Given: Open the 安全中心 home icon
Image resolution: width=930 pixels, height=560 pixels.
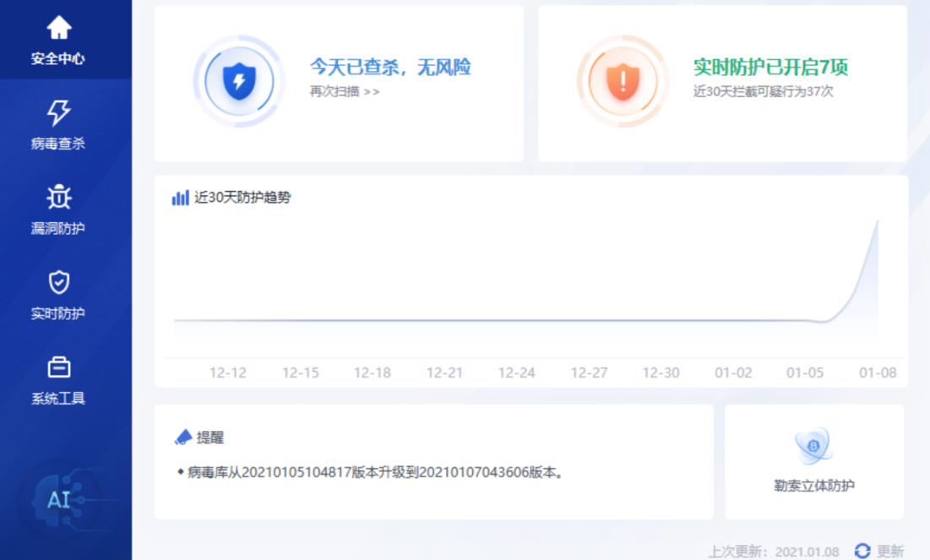Looking at the screenshot, I should click(x=58, y=28).
